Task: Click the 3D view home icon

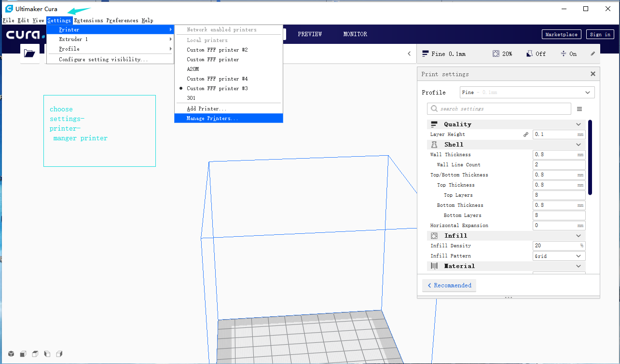Action: pyautogui.click(x=11, y=354)
